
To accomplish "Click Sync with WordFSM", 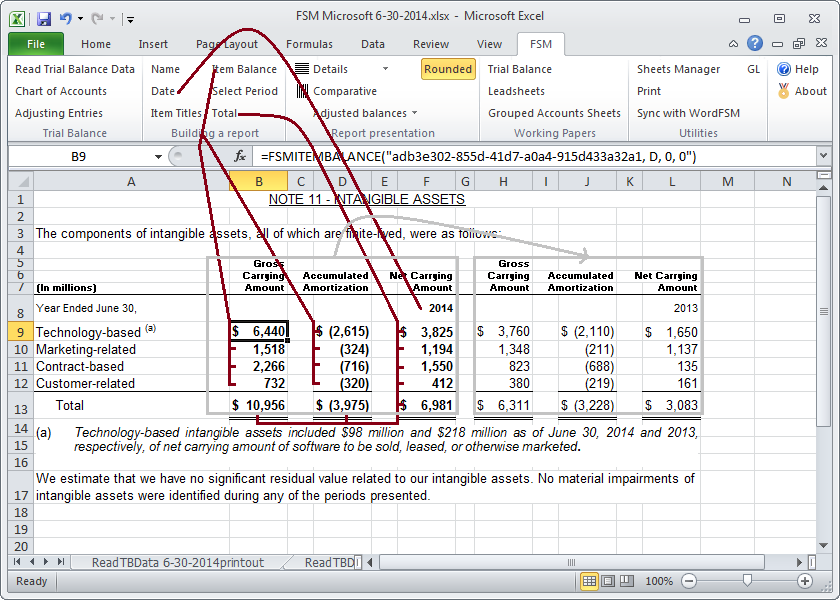I will (688, 113).
